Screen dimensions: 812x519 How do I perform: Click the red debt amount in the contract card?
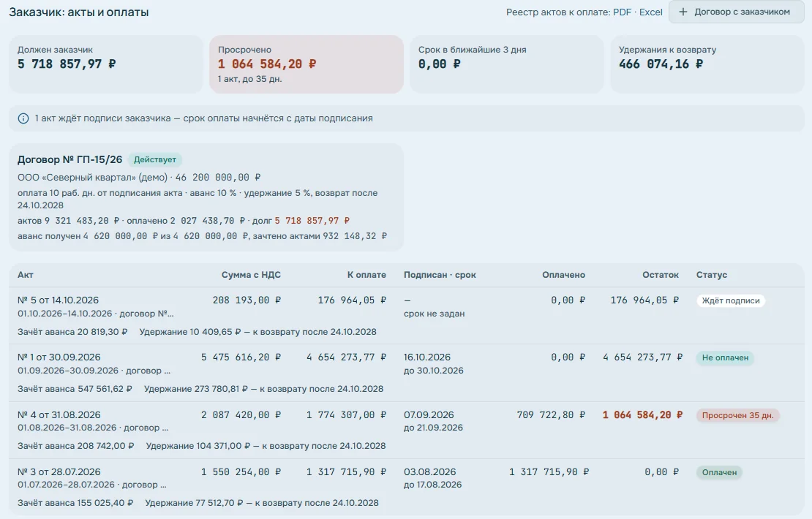(312, 221)
